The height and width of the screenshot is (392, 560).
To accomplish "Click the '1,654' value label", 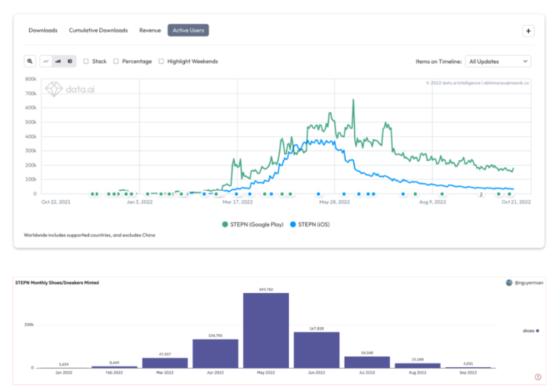I will tap(63, 364).
